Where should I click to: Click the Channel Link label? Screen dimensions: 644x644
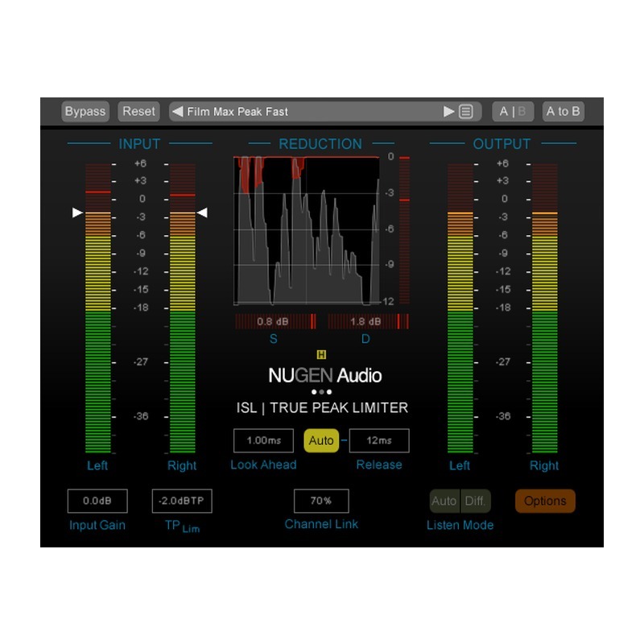point(321,525)
